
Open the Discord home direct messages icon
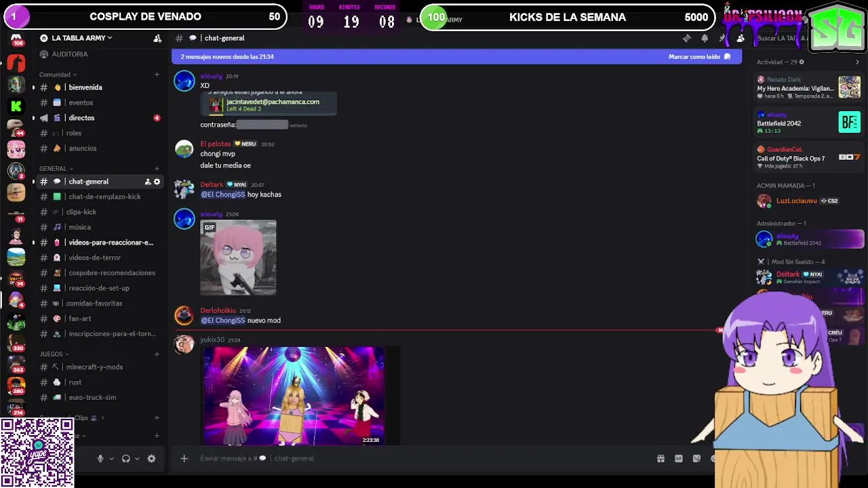coord(16,39)
